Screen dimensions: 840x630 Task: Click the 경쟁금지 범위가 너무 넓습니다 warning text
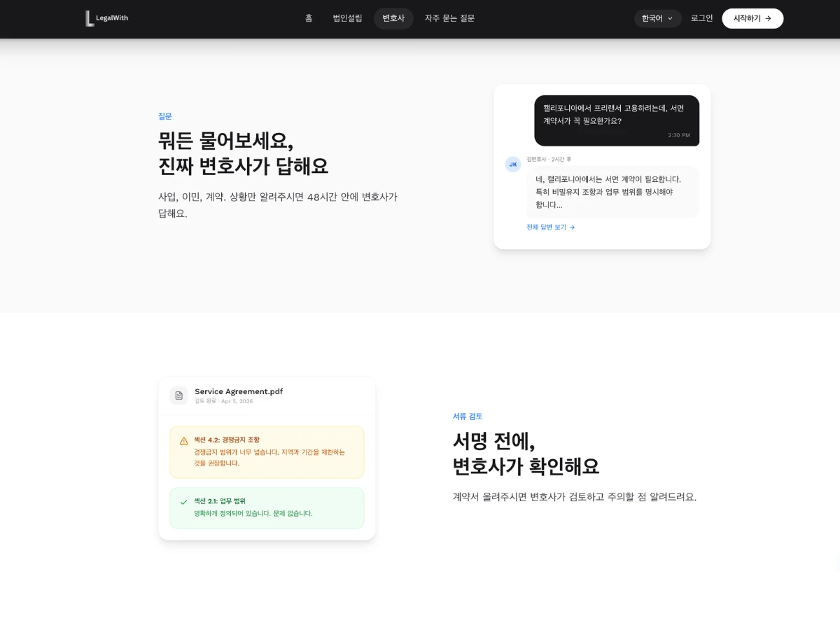[x=269, y=458]
